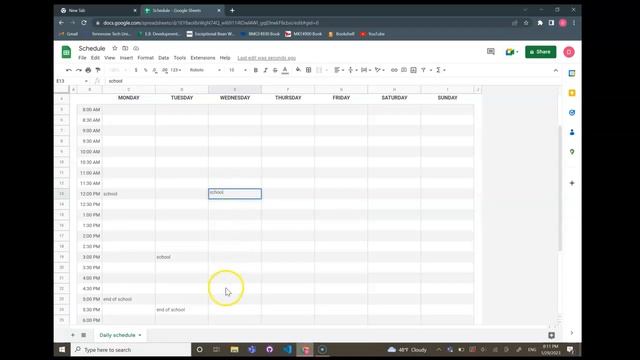640x360 pixels.
Task: Toggle italic formatting
Action: pos(265,70)
